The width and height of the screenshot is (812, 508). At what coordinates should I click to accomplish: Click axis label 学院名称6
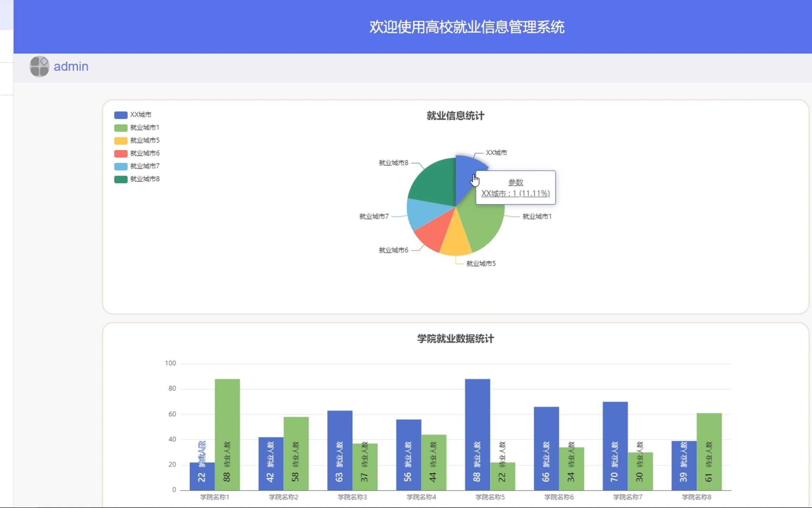click(x=559, y=497)
